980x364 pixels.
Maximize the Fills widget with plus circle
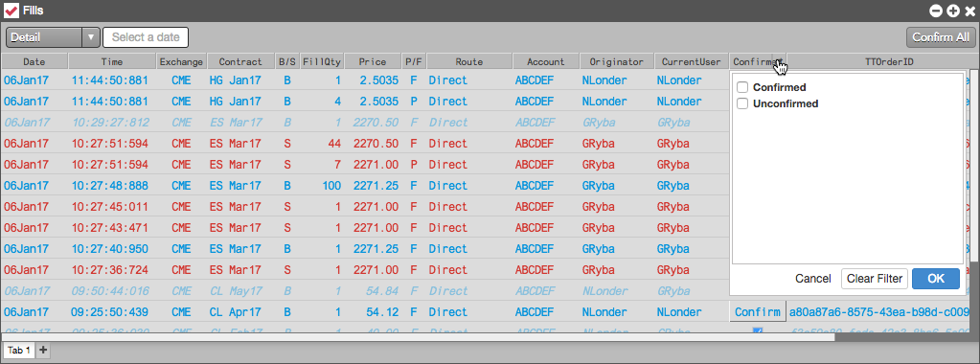point(953,11)
